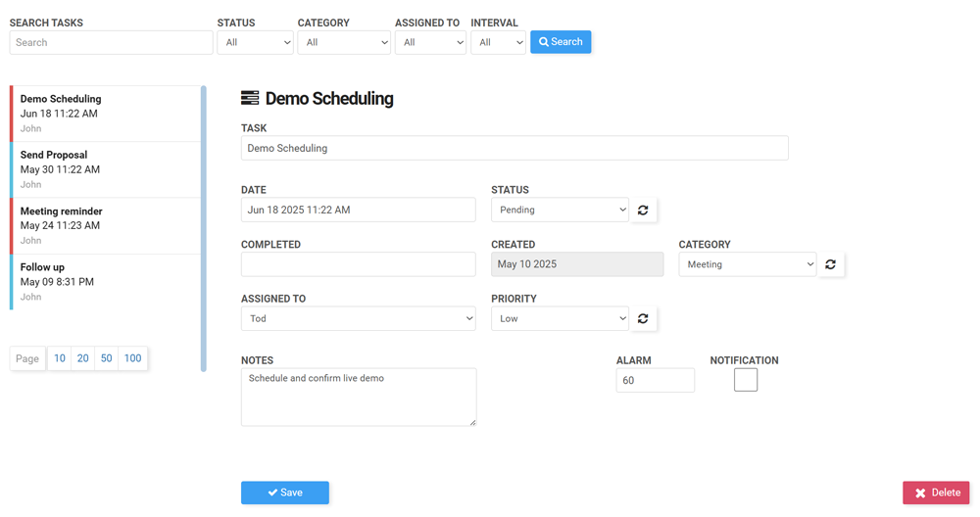The height and width of the screenshot is (517, 980).
Task: Expand the Assigned To dropdown showing Tod
Action: click(x=358, y=318)
